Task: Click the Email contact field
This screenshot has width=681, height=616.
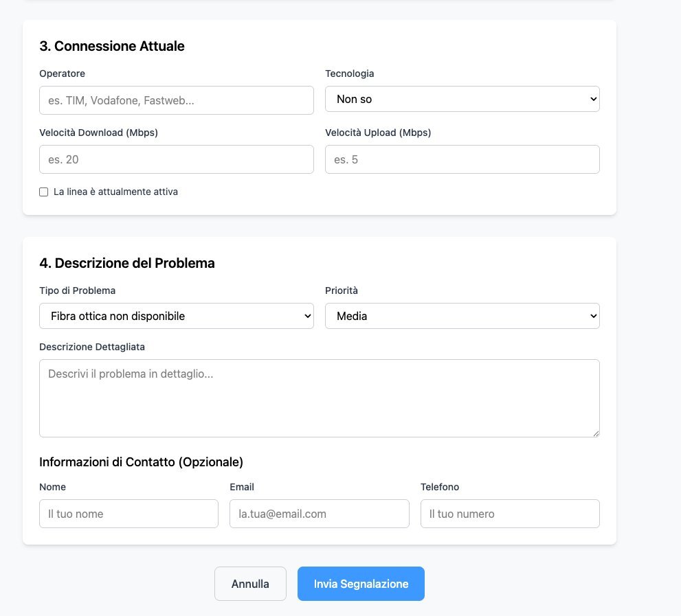Action: pos(319,514)
